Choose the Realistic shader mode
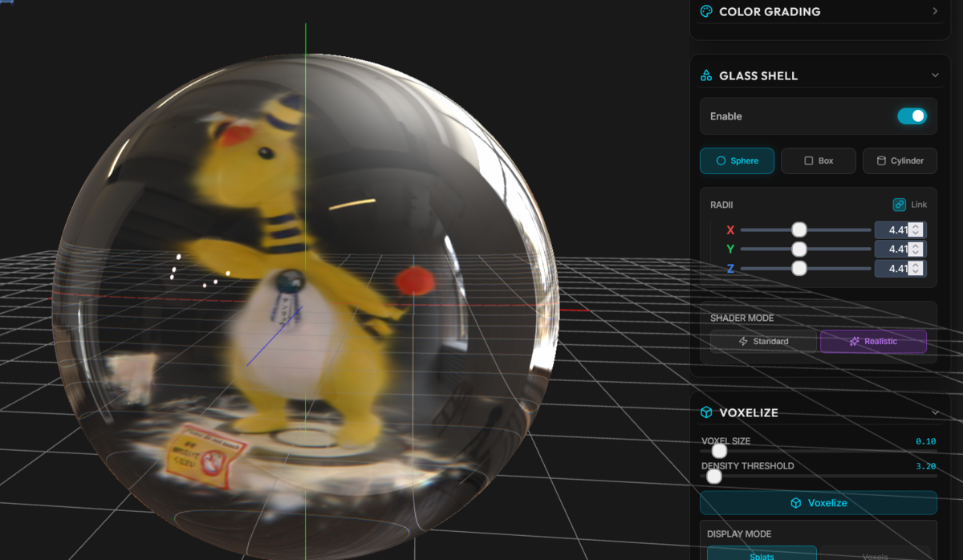This screenshot has height=560, width=963. click(x=873, y=342)
